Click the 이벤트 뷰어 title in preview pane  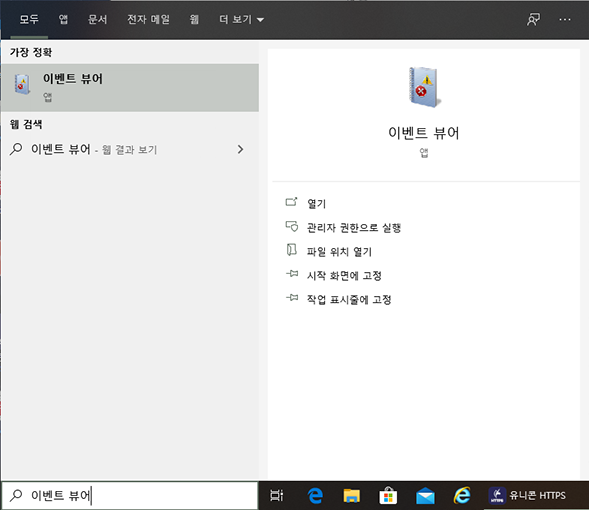click(x=424, y=133)
